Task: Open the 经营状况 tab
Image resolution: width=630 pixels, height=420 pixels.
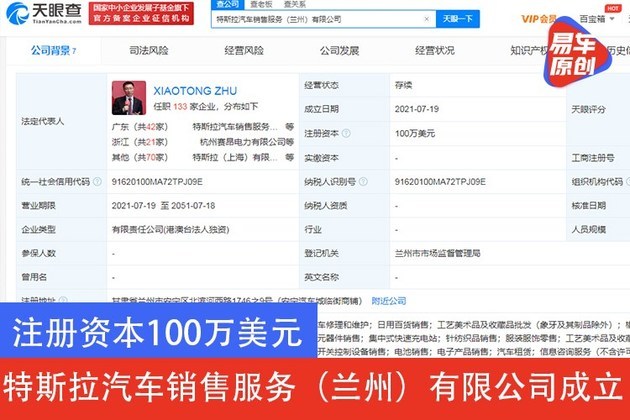Action: [435, 51]
